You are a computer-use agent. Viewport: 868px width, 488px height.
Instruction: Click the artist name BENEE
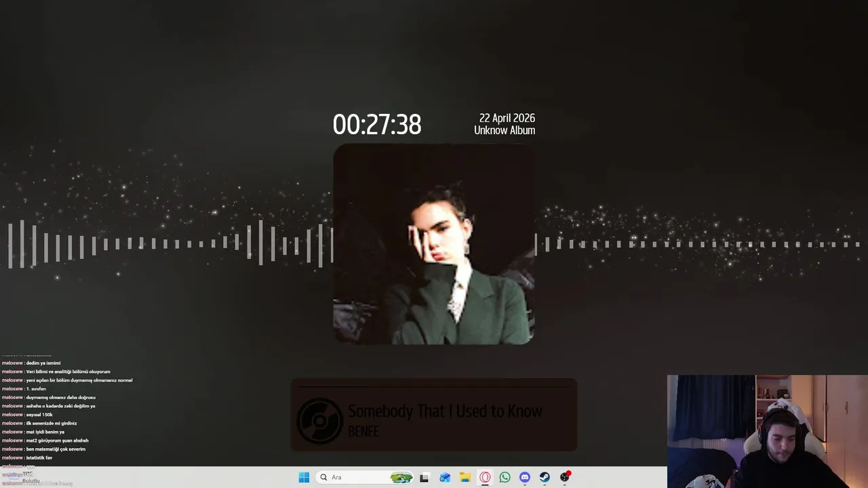[363, 431]
